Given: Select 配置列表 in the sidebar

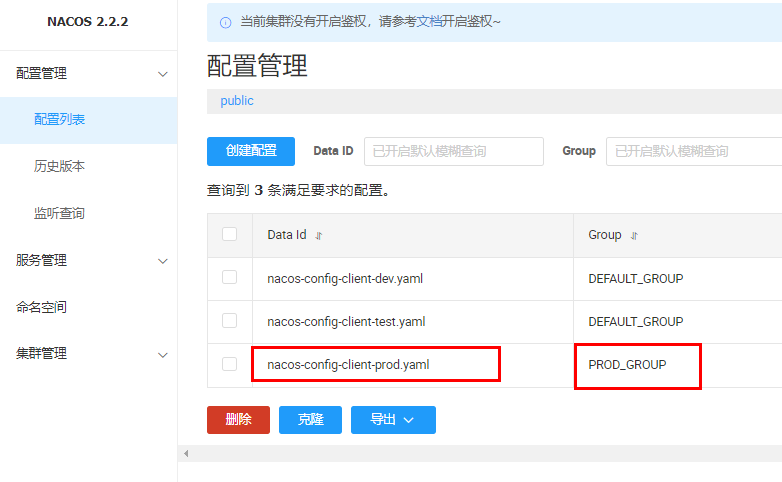Looking at the screenshot, I should tap(89, 120).
